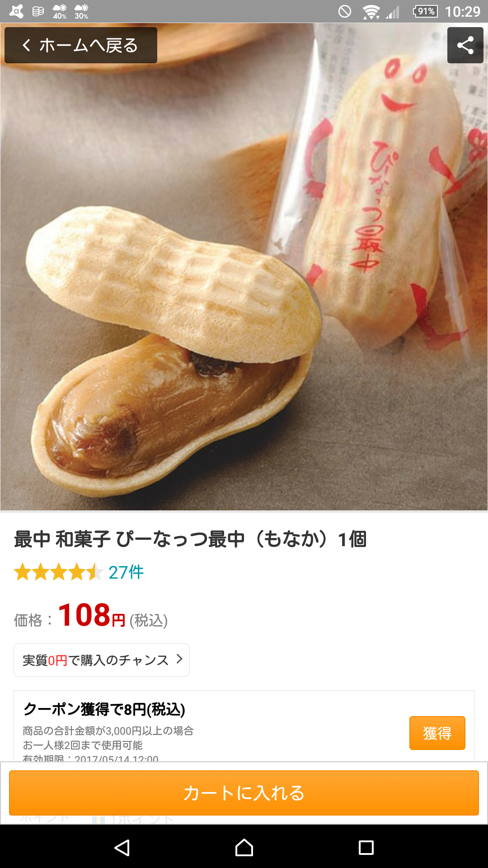Tap the star rating

tap(59, 572)
